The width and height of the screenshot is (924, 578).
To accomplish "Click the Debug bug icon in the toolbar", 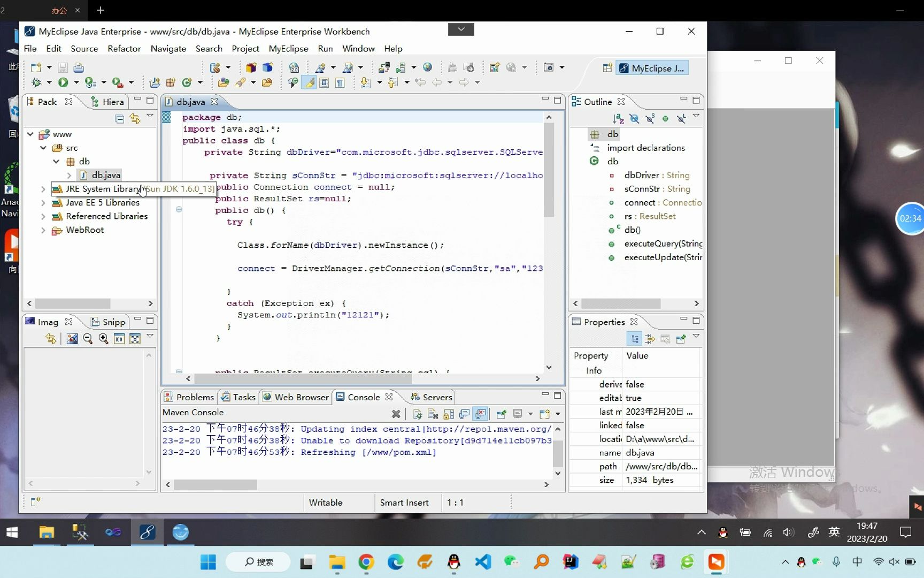I will [37, 82].
